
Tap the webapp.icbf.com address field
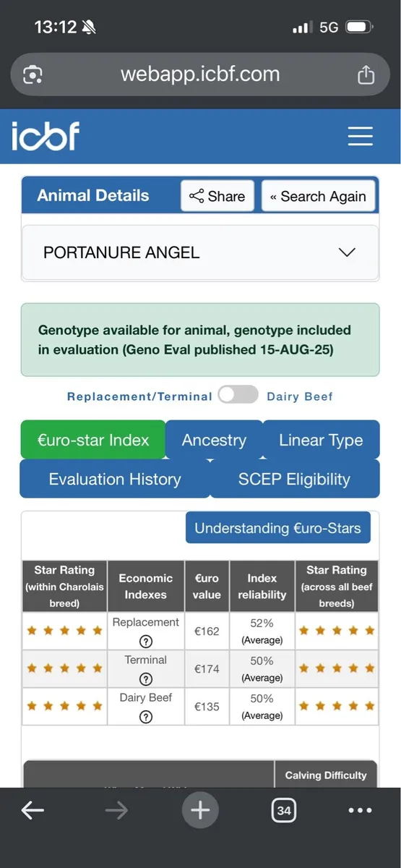[200, 74]
